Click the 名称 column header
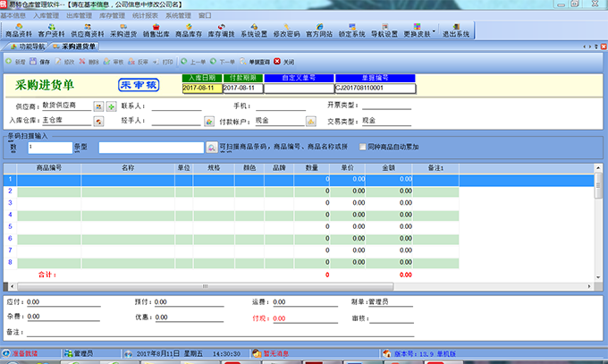Screen dimensions: 608x364 coord(128,168)
